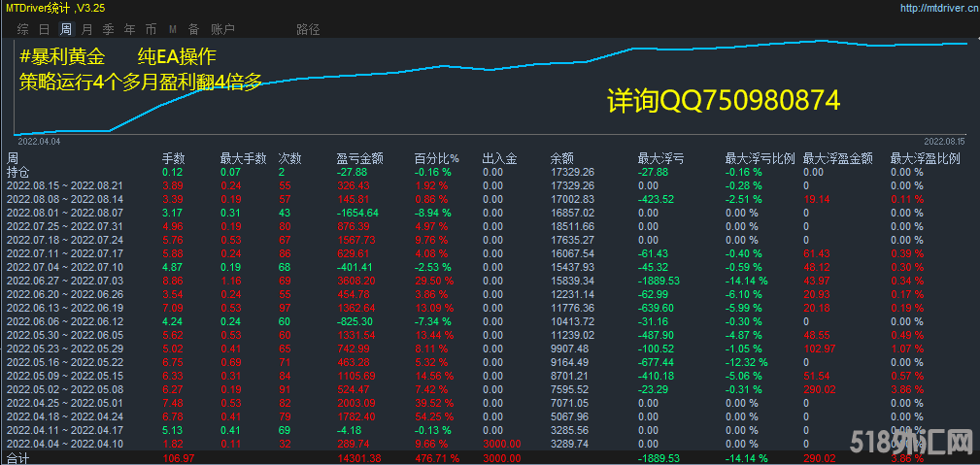
Task: Click the 百分比% column header
Action: [x=436, y=158]
